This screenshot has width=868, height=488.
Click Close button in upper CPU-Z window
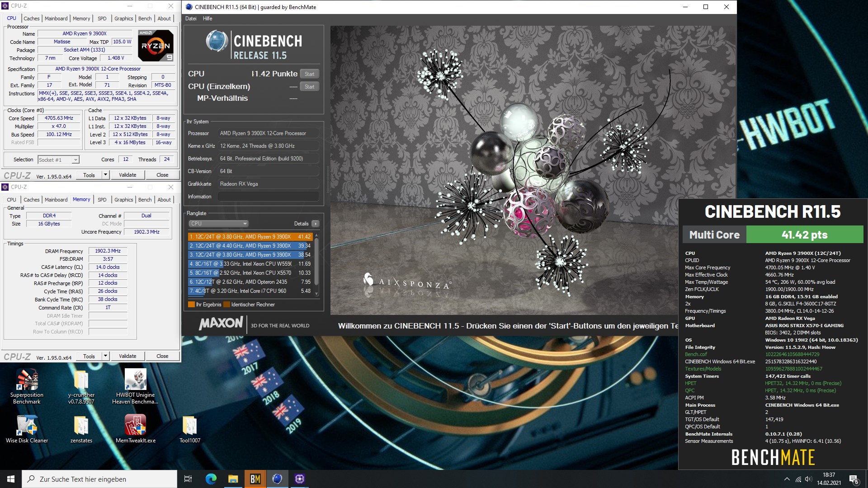point(162,175)
